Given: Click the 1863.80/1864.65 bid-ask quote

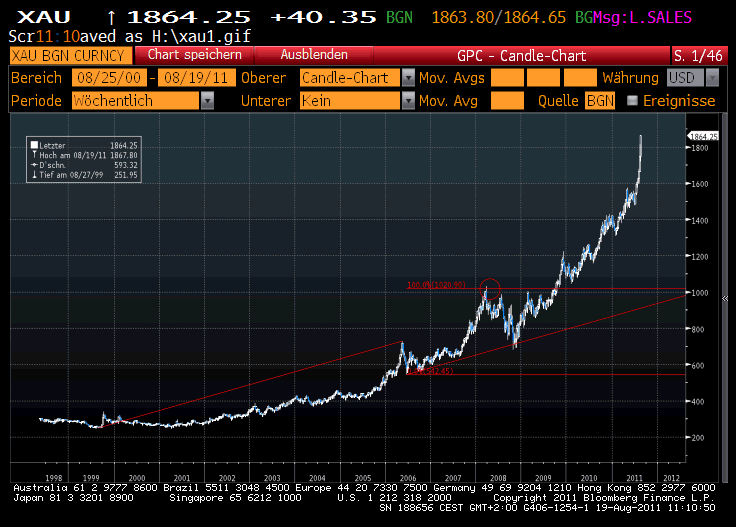Looking at the screenshot, I should (498, 18).
